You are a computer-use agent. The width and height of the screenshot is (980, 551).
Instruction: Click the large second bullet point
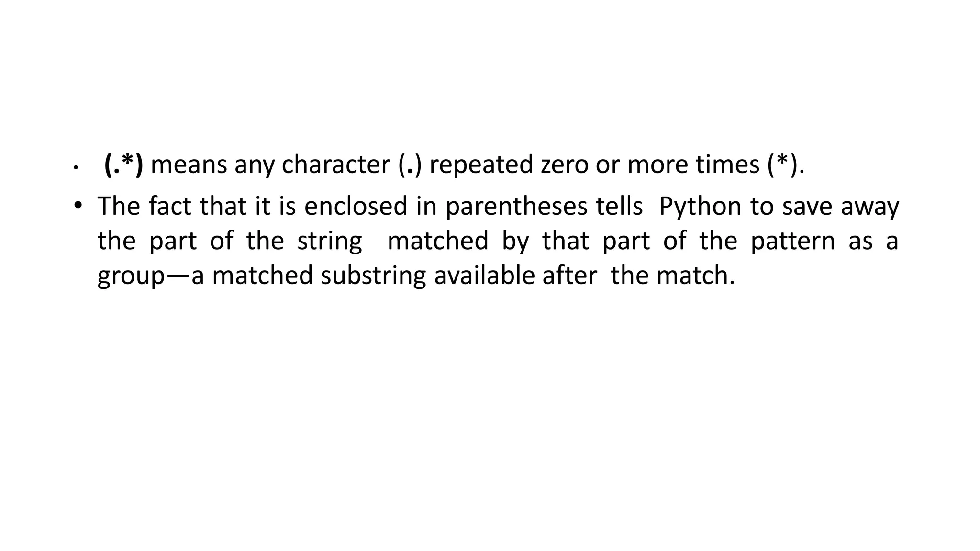(78, 206)
